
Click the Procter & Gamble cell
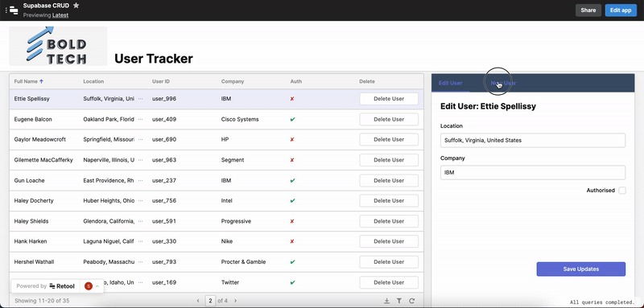243,261
